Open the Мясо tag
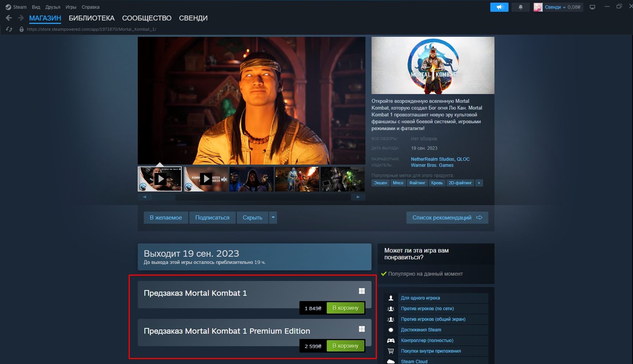Screen dimensions: 633x364 click(398, 183)
